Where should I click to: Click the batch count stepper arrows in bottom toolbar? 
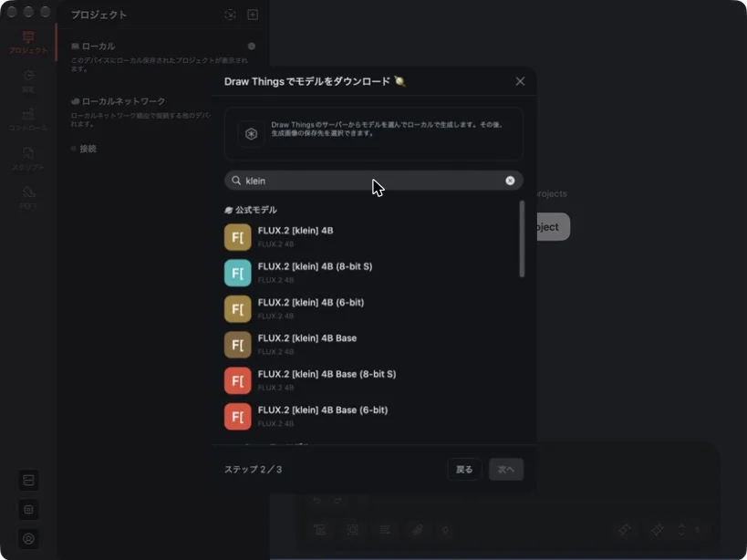pos(681,530)
